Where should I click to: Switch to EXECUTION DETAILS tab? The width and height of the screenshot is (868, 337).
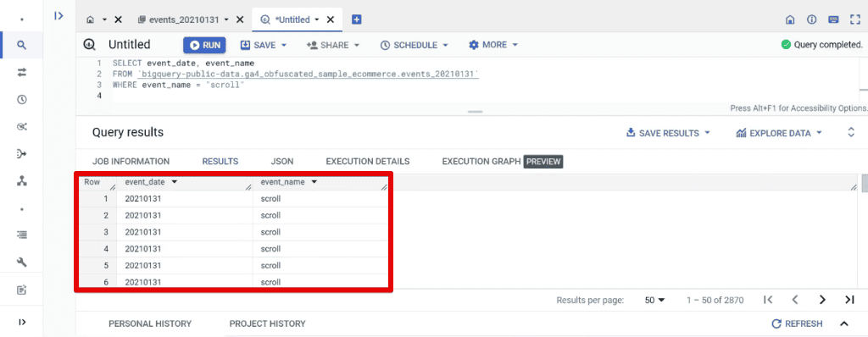(x=368, y=162)
